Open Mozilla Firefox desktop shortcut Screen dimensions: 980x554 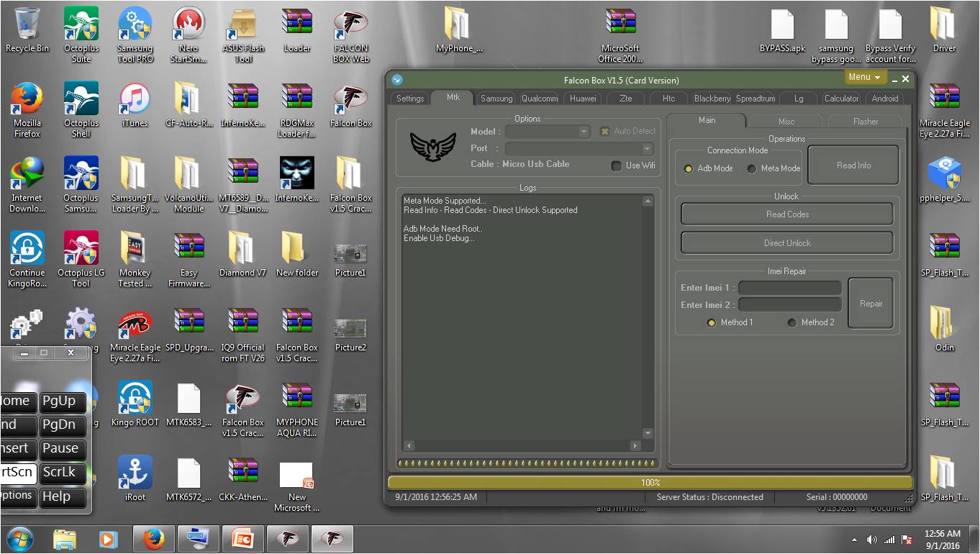(27, 109)
